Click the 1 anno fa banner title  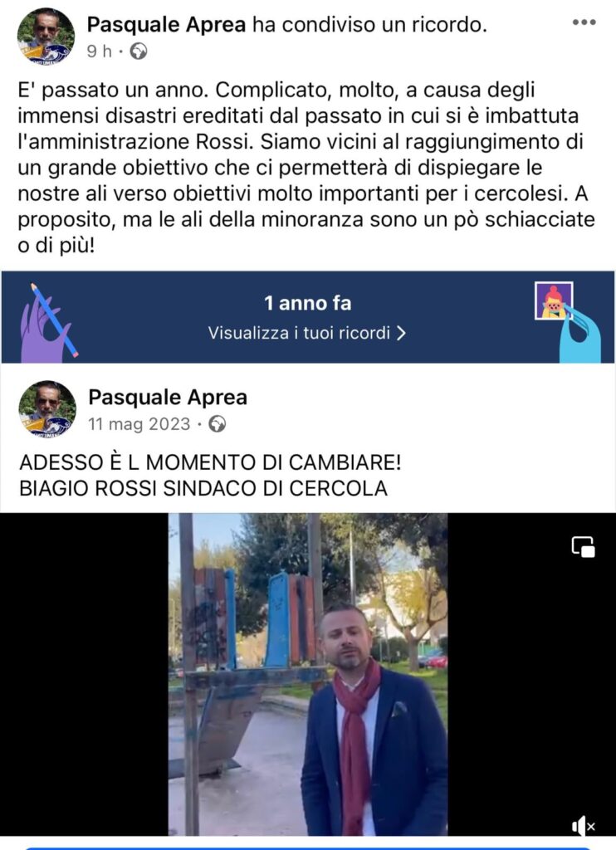click(x=307, y=303)
